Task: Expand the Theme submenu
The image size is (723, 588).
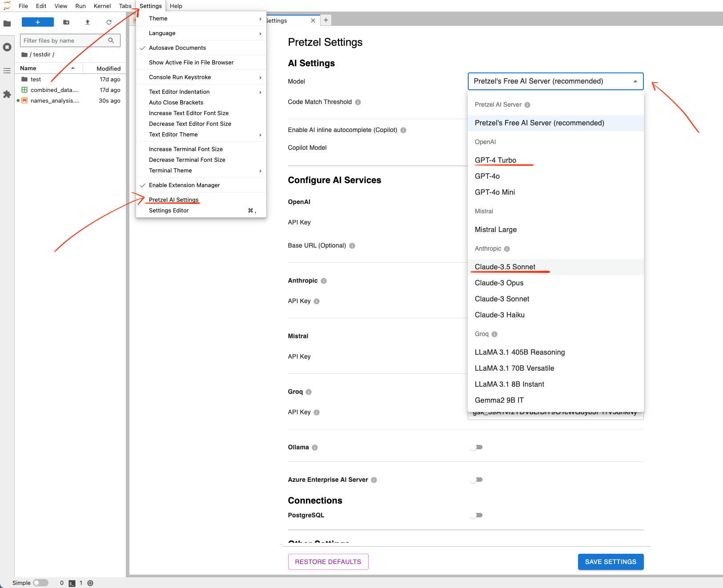Action: [201, 19]
